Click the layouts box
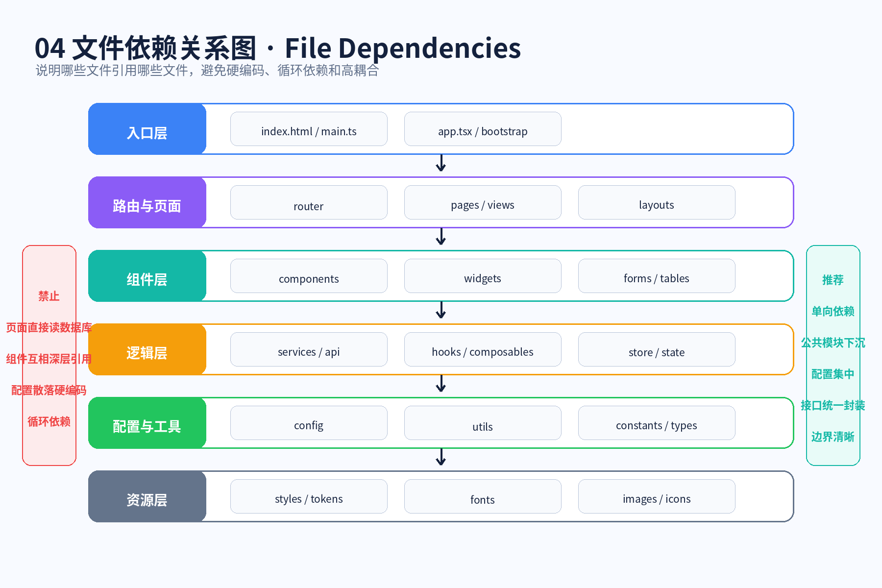882x588 pixels. pyautogui.click(x=657, y=202)
